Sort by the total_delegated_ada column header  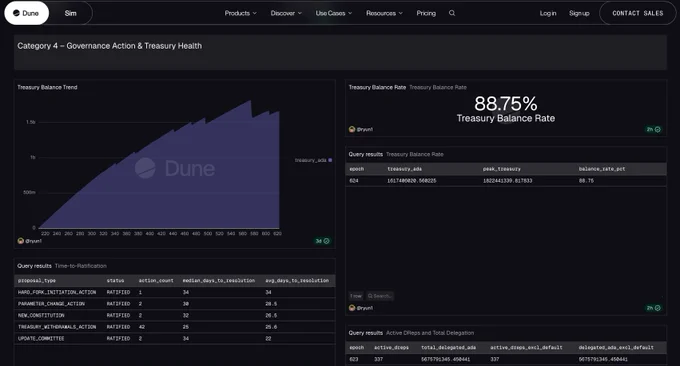pos(448,347)
